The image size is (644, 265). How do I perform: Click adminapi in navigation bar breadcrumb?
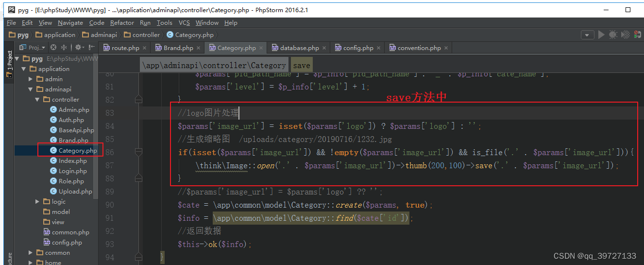pos(100,35)
